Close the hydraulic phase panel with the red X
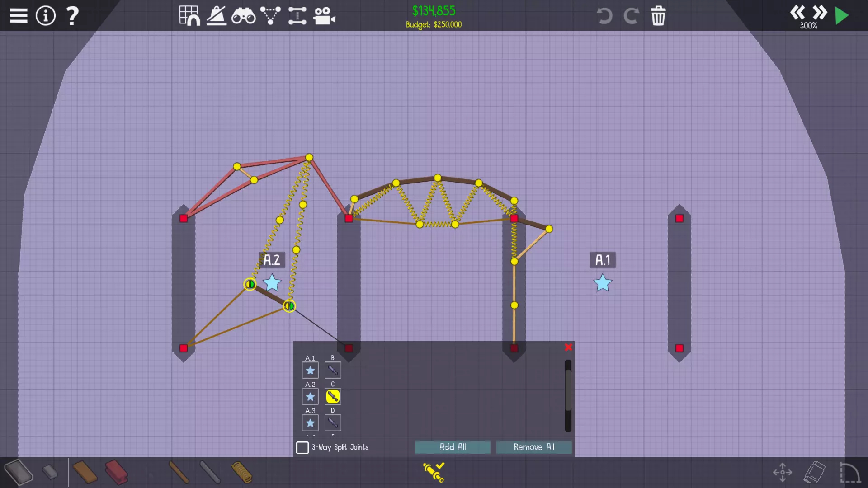This screenshot has width=868, height=488. [568, 347]
